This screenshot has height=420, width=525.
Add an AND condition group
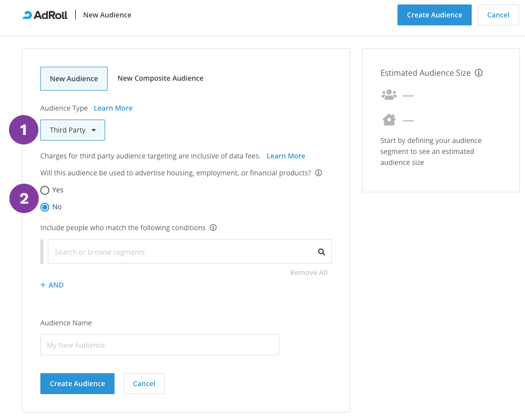pyautogui.click(x=52, y=285)
